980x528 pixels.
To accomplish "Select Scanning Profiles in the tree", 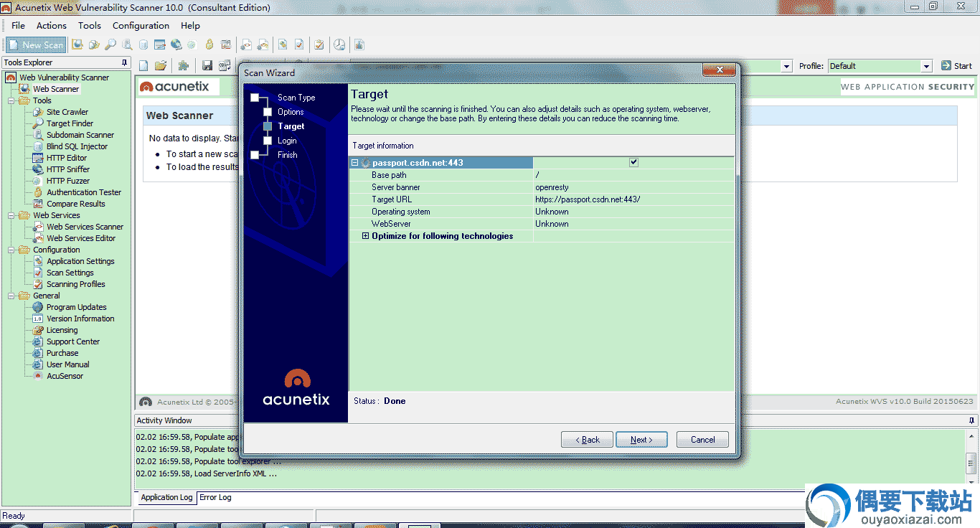I will [76, 284].
